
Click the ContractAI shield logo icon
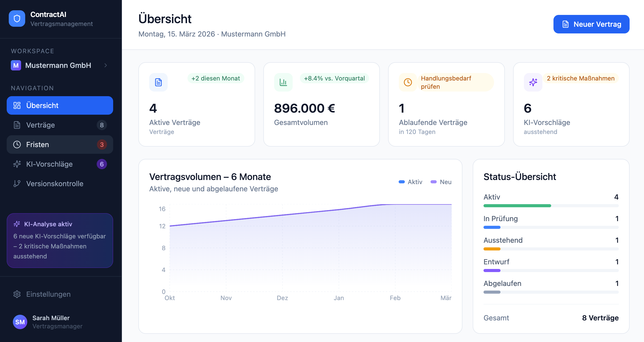pyautogui.click(x=17, y=19)
